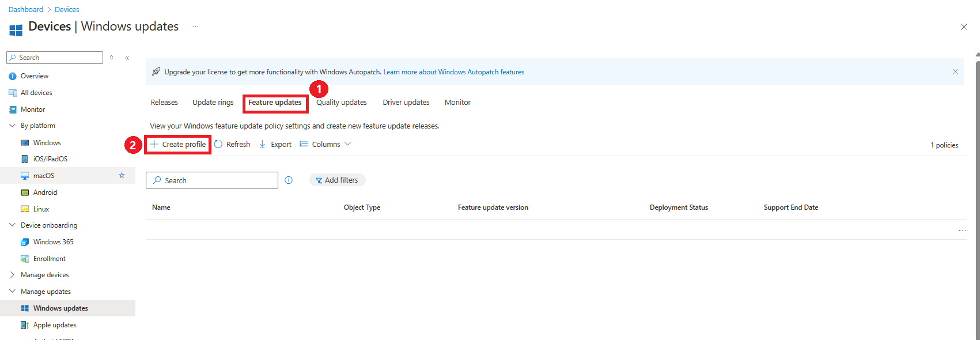Expand the Manage devices section
The image size is (980, 340).
point(12,275)
